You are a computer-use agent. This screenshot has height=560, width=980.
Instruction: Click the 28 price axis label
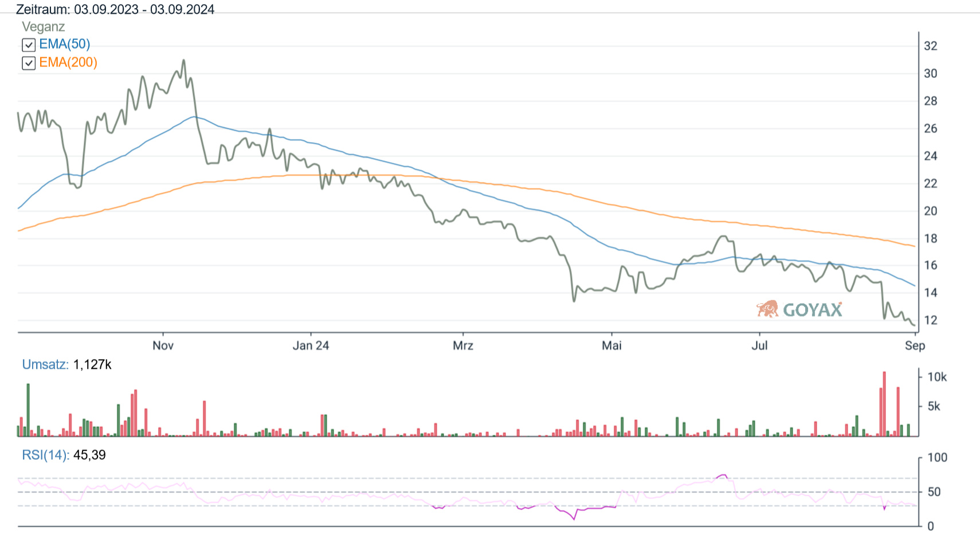[930, 101]
